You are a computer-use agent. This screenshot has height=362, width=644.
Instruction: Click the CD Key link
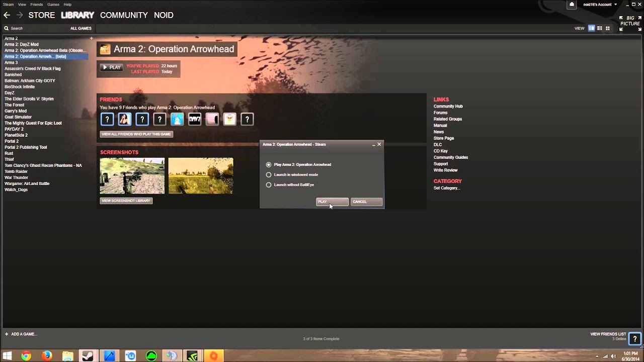coord(441,151)
